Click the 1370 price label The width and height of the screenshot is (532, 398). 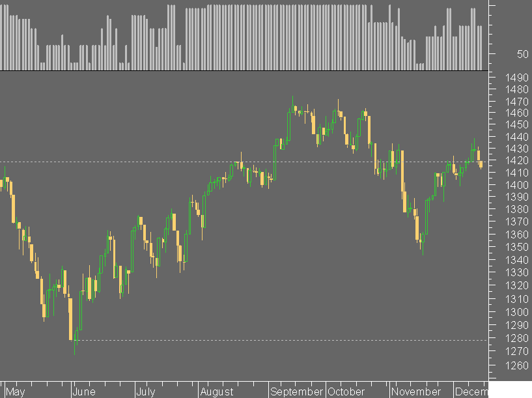(x=517, y=221)
